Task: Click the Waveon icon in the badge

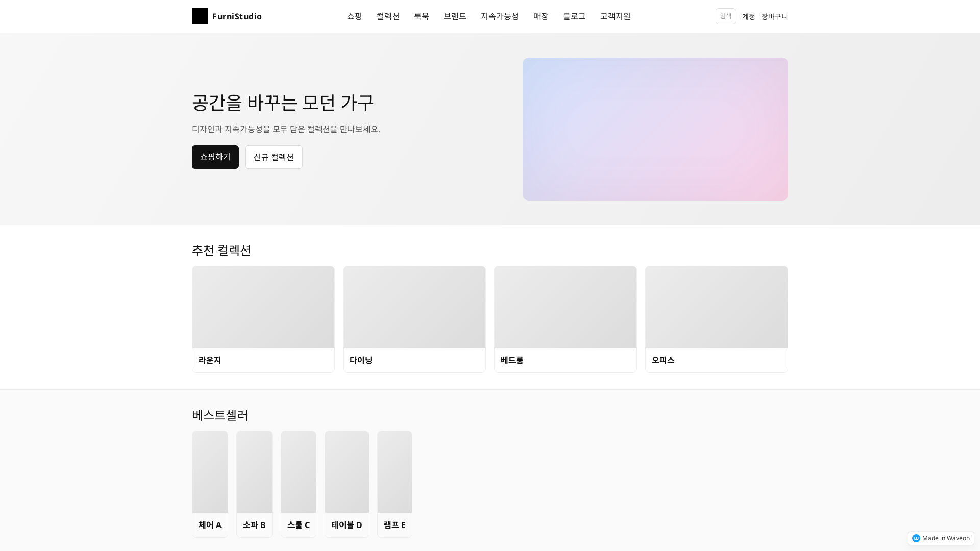Action: click(x=917, y=538)
